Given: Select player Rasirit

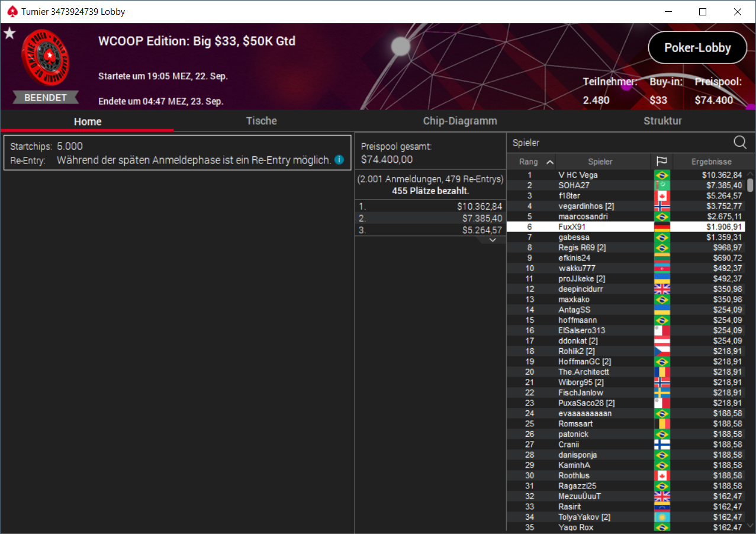Looking at the screenshot, I should click(x=570, y=507).
